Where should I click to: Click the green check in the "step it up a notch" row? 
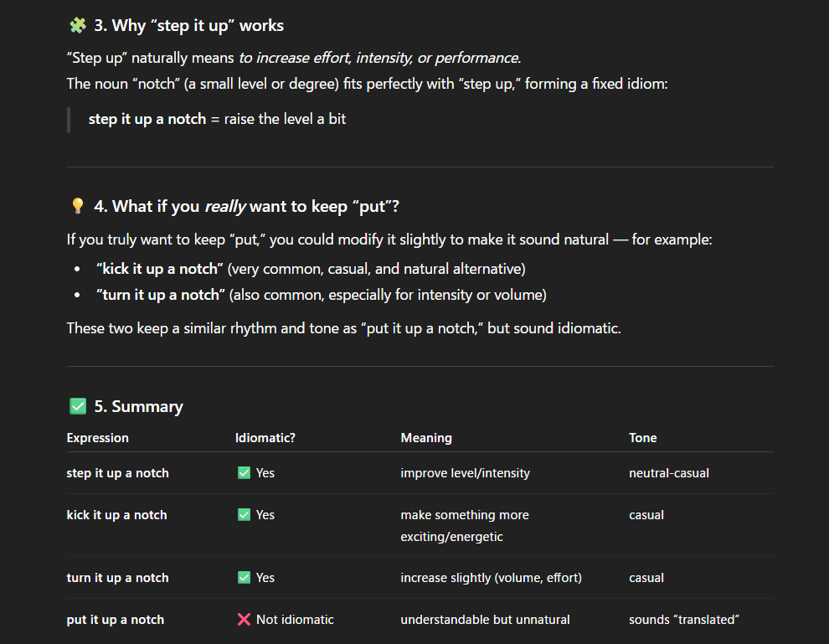point(244,473)
